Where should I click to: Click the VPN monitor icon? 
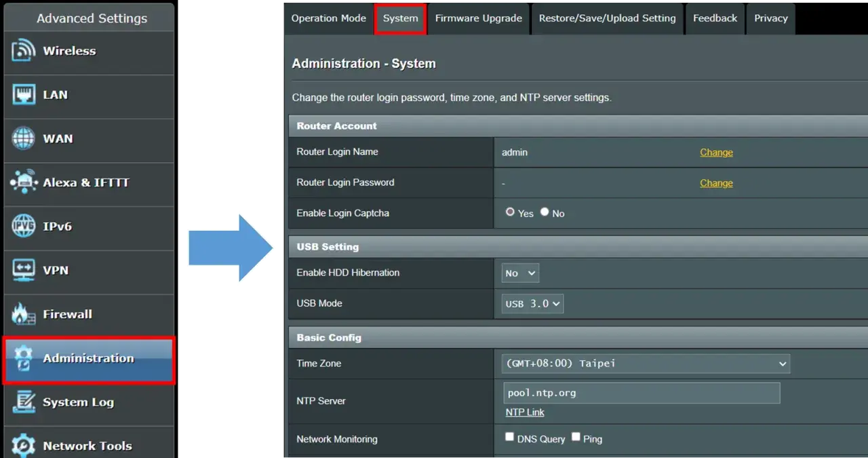(x=23, y=270)
